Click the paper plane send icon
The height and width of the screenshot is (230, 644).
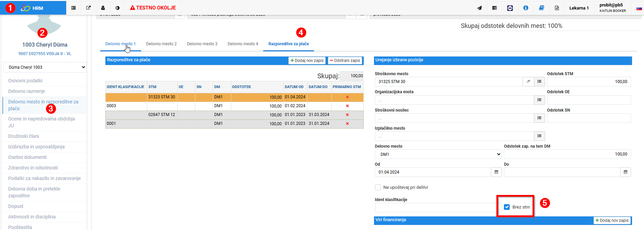pos(479,8)
